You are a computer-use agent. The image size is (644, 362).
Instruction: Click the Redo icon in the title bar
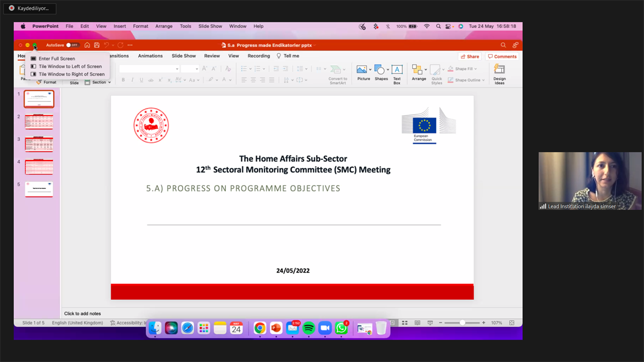pyautogui.click(x=120, y=45)
